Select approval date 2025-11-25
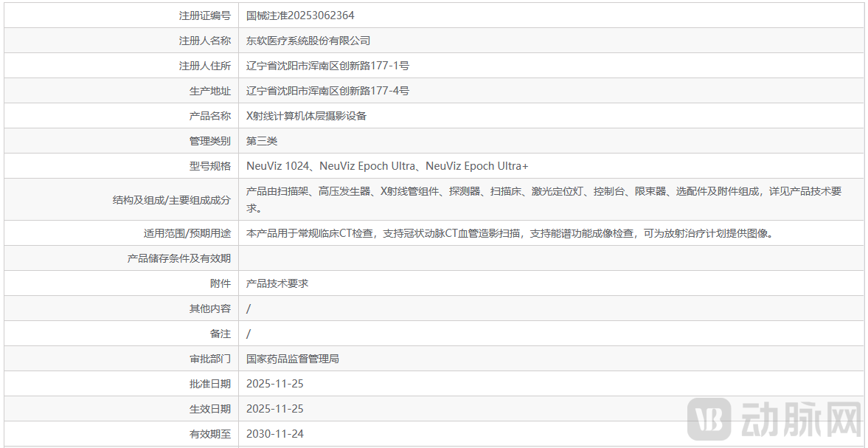The height and width of the screenshot is (448, 868). tap(276, 383)
